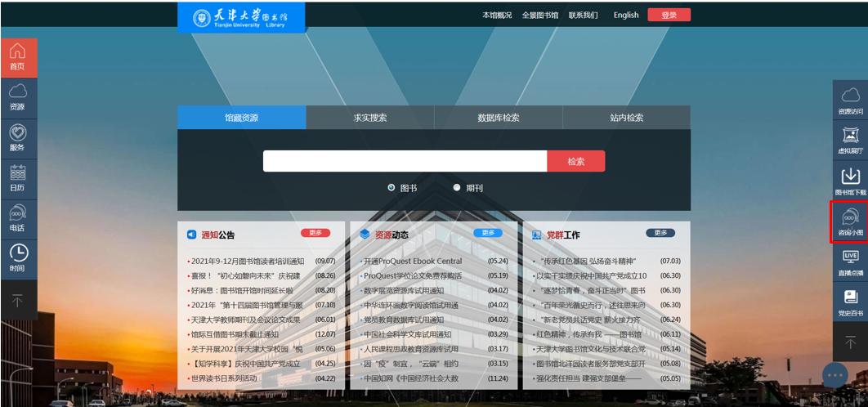
Task: Open 全景图书馆 in the top menu
Action: point(539,15)
